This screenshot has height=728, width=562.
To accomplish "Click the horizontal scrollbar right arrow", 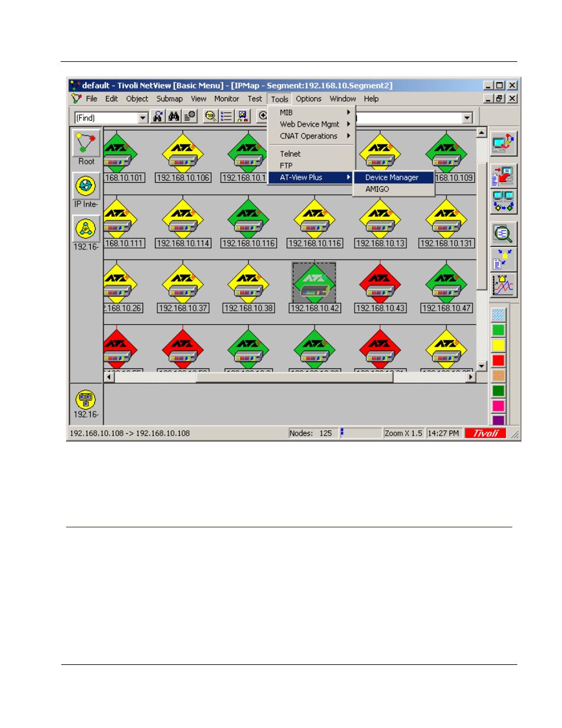I will [470, 377].
